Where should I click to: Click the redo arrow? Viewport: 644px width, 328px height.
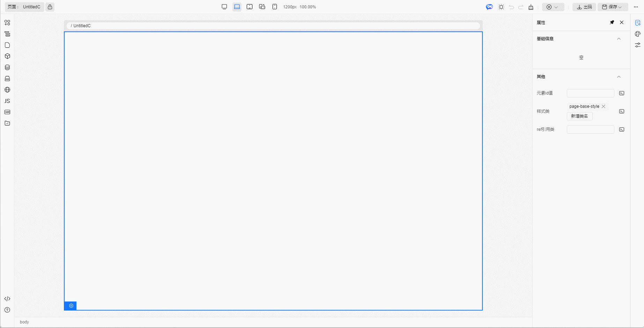pos(521,7)
